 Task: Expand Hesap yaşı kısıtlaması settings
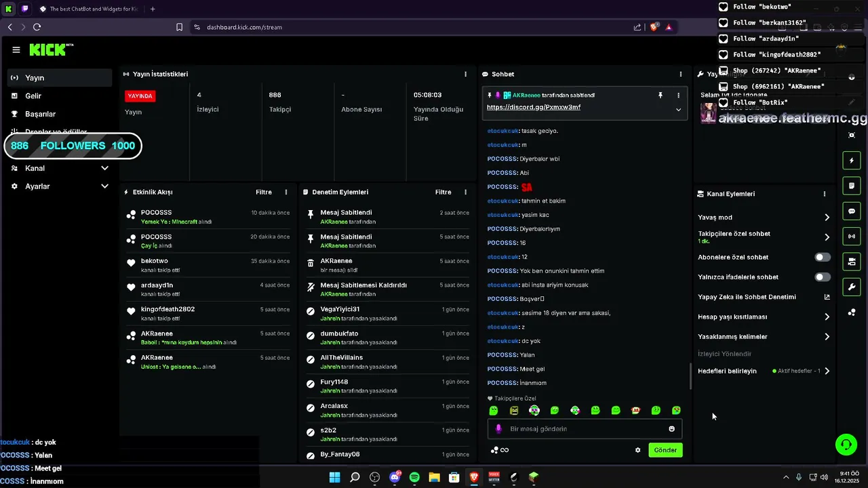827,317
